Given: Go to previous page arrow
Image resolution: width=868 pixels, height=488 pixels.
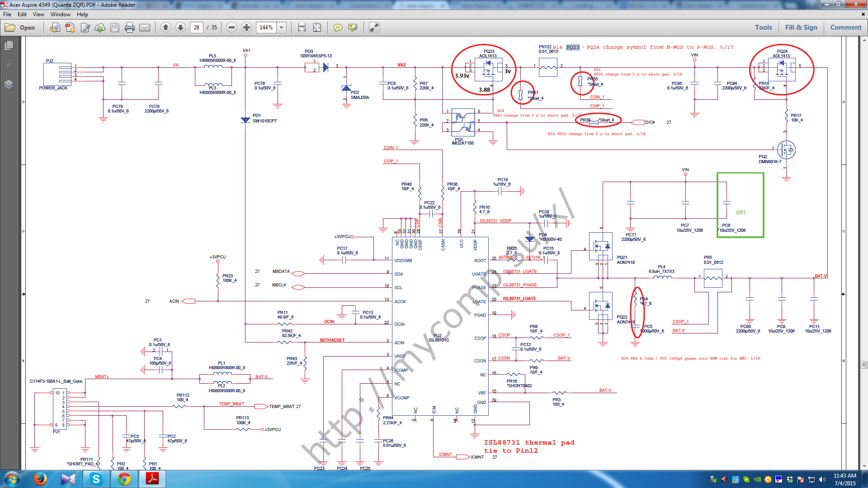Looking at the screenshot, I should point(165,28).
